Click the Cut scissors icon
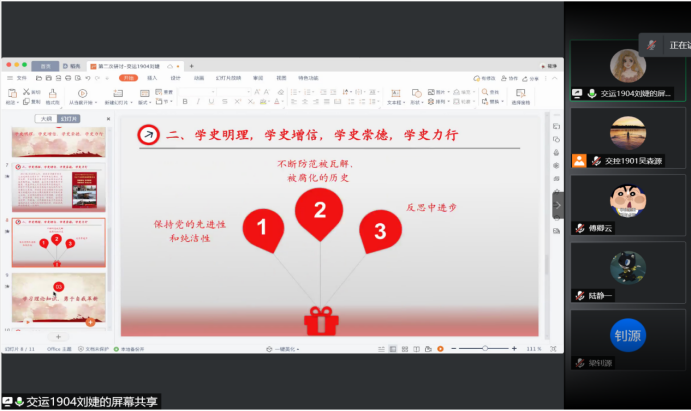 click(x=27, y=91)
